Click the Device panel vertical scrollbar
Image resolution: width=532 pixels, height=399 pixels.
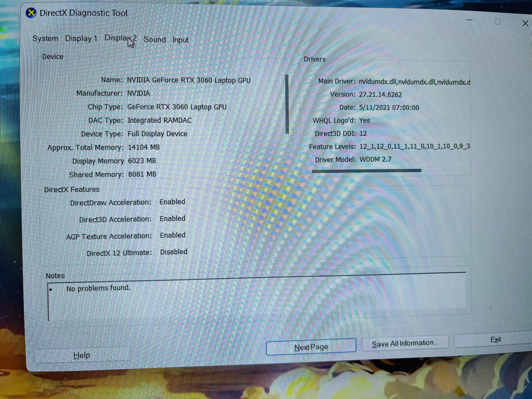287,104
